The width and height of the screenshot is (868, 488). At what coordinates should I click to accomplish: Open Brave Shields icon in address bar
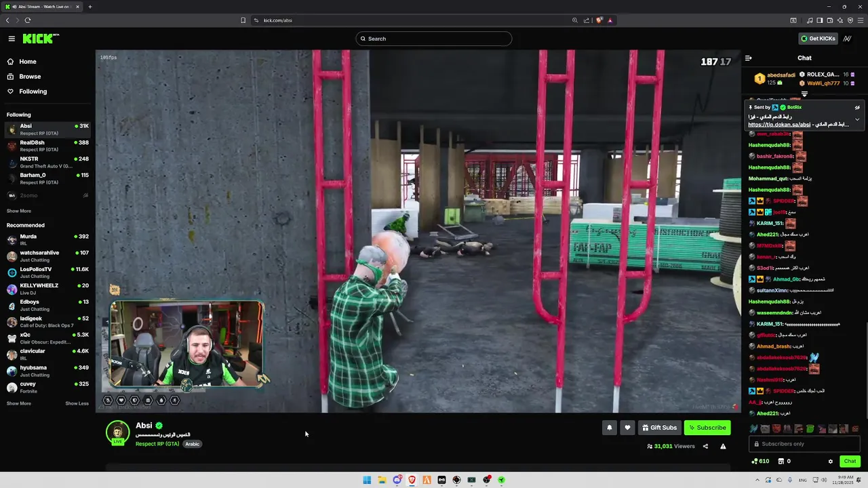(599, 20)
